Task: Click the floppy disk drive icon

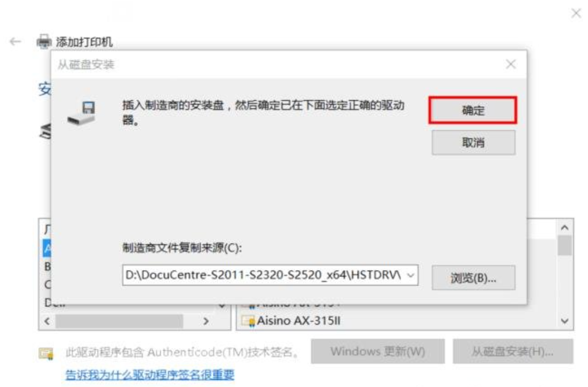Action: tap(82, 113)
